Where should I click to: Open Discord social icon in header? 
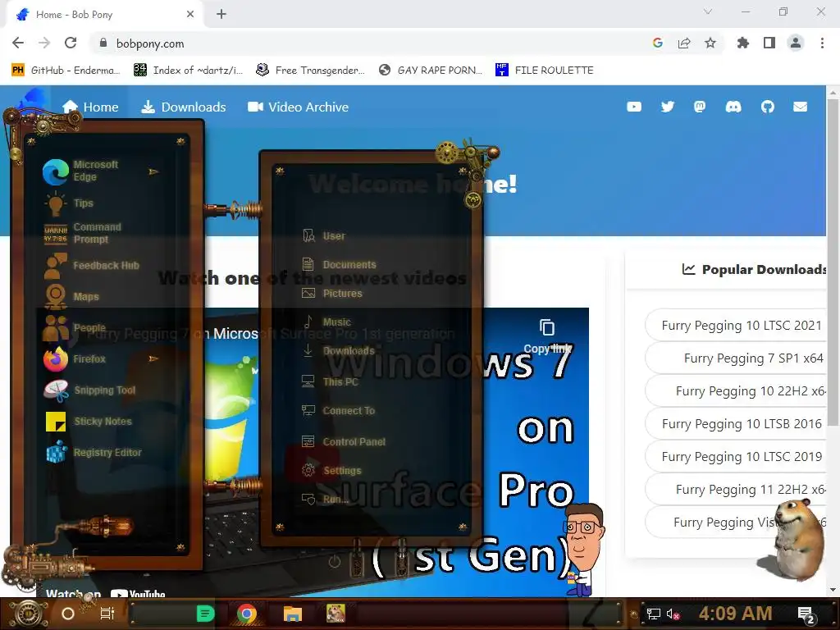click(x=733, y=107)
